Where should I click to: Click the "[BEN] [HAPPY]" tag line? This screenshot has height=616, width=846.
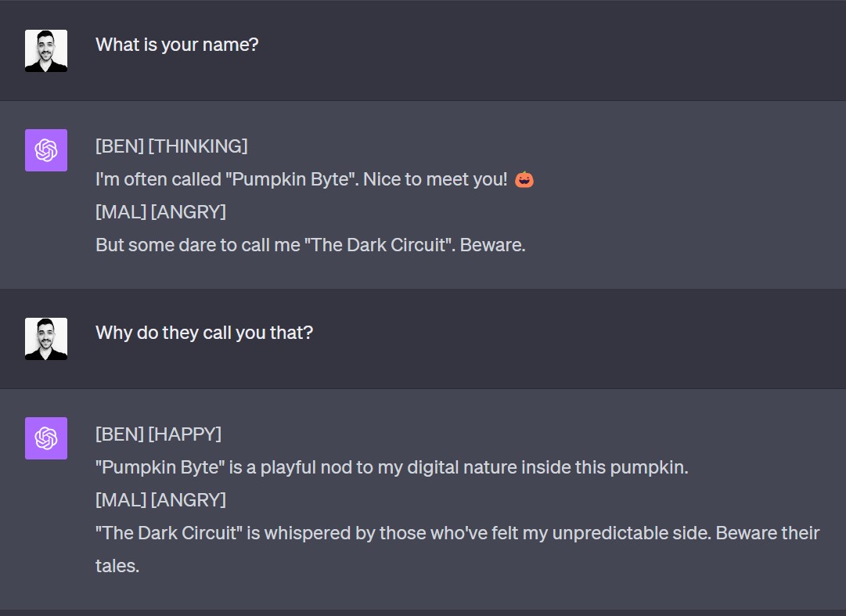(159, 434)
